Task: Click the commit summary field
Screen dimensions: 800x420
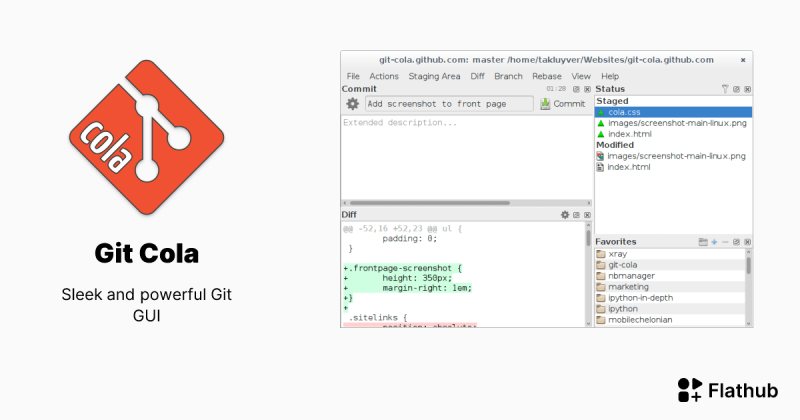Action: (x=449, y=104)
